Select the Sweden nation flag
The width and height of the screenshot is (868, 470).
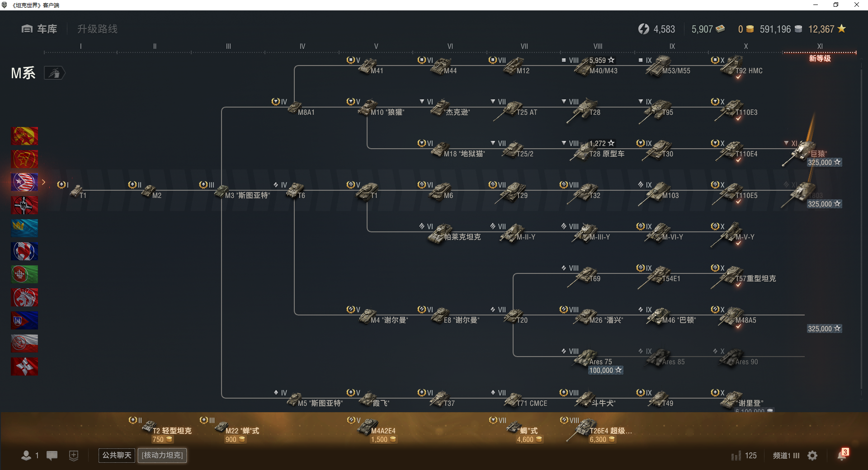pyautogui.click(x=24, y=228)
